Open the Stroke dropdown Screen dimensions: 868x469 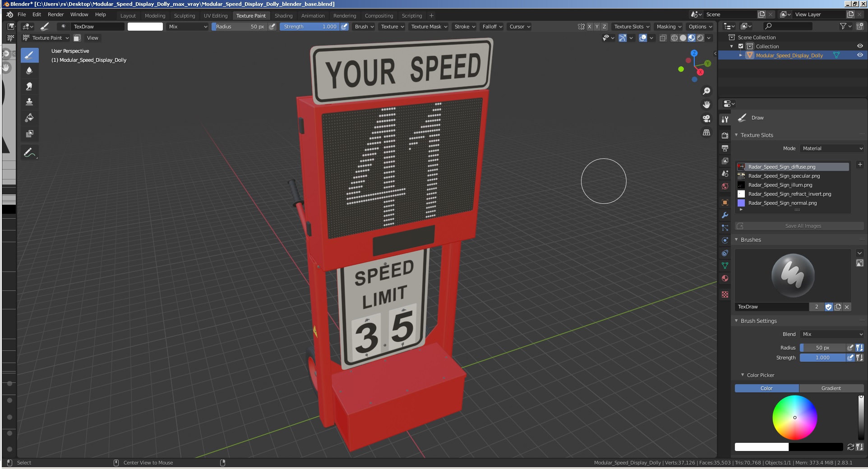point(465,27)
